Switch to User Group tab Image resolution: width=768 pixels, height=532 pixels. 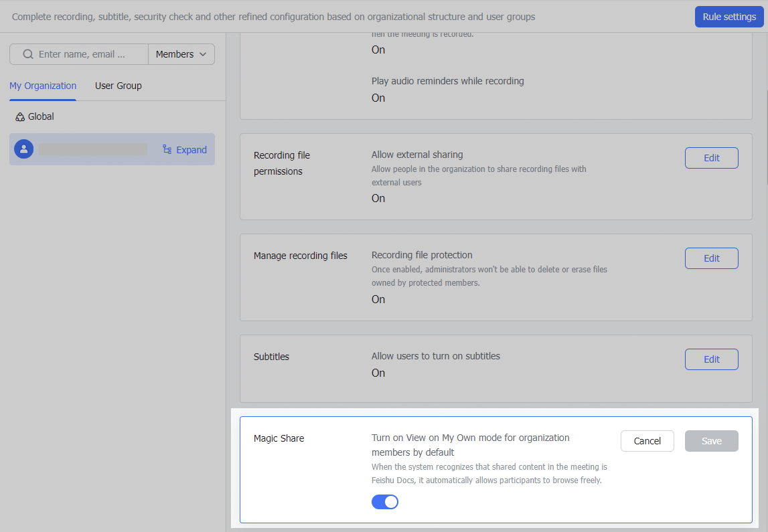click(118, 86)
